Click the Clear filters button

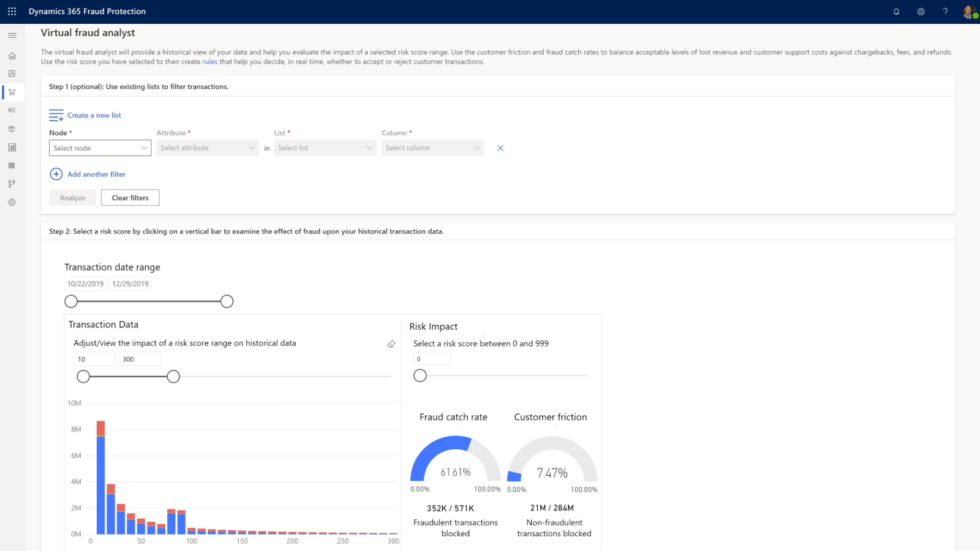(130, 198)
